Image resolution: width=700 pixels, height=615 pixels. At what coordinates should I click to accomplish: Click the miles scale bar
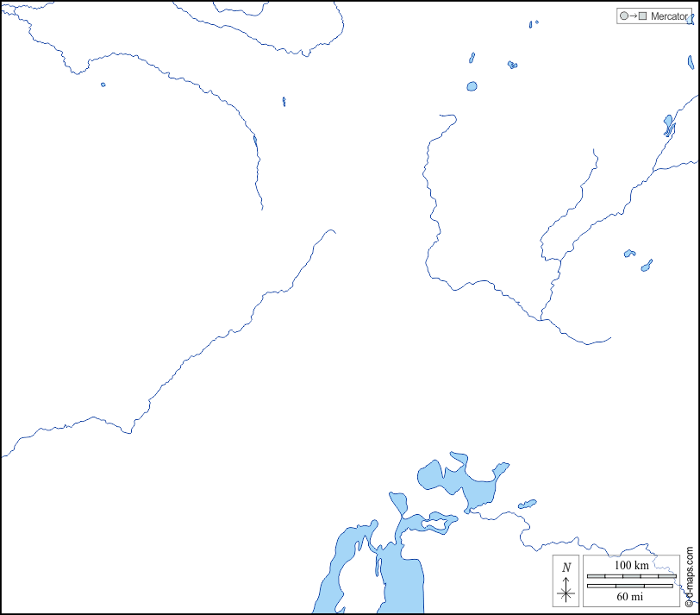tap(631, 586)
